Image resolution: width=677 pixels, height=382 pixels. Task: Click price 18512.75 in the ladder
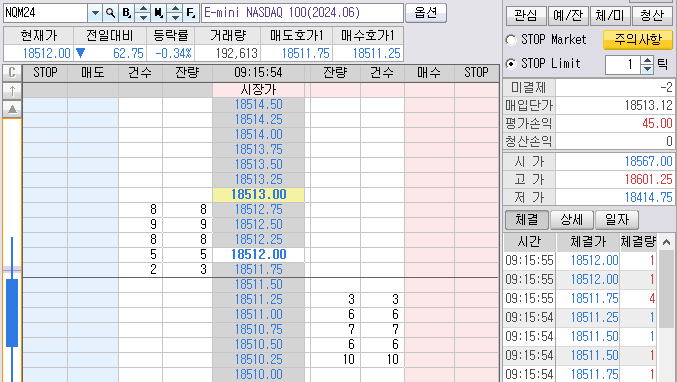pyautogui.click(x=258, y=210)
